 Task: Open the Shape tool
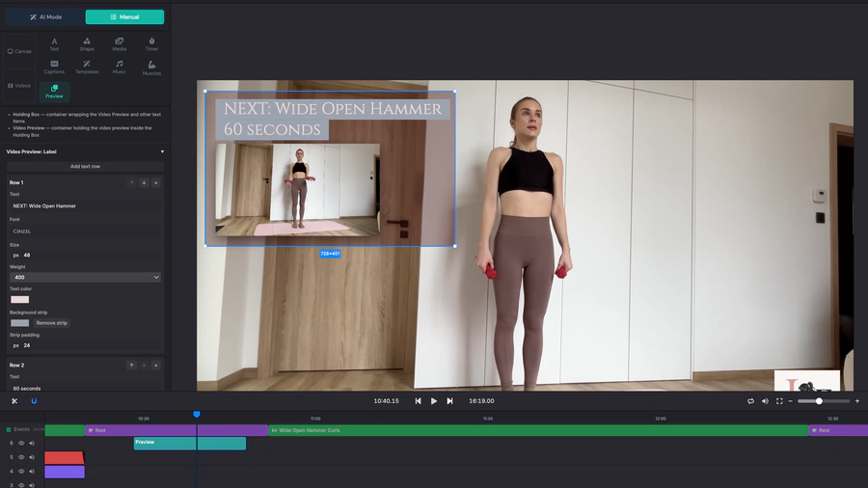pyautogui.click(x=87, y=44)
